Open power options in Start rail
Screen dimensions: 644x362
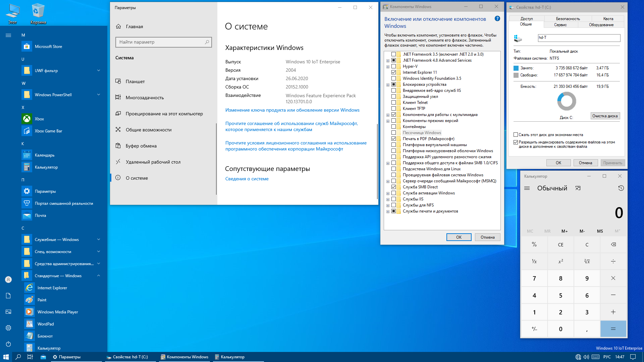tap(8, 344)
